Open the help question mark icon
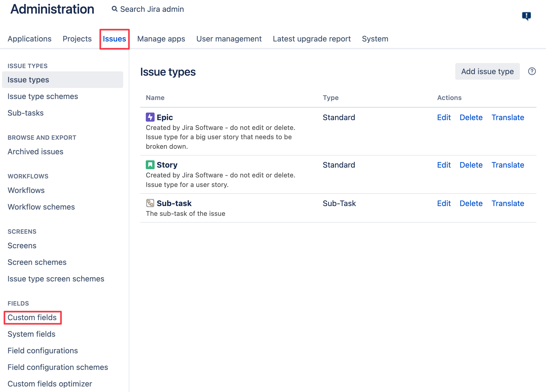546x392 pixels. (x=532, y=71)
